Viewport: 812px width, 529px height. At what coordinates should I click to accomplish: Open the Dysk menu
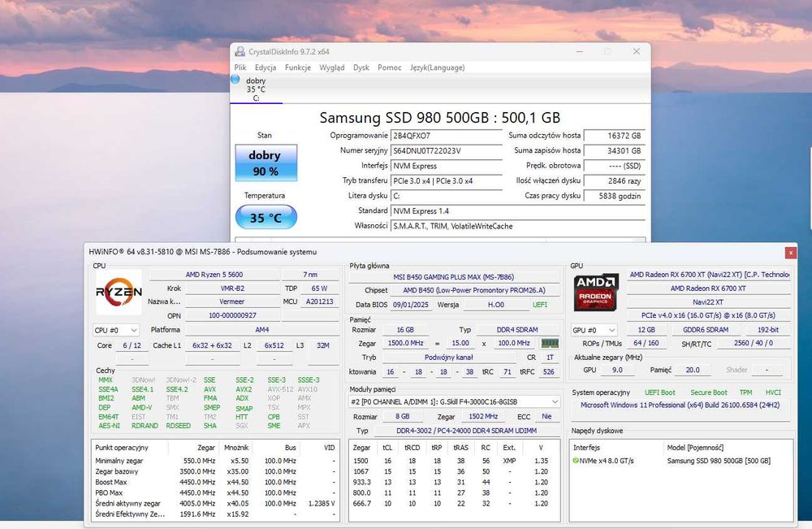click(361, 67)
